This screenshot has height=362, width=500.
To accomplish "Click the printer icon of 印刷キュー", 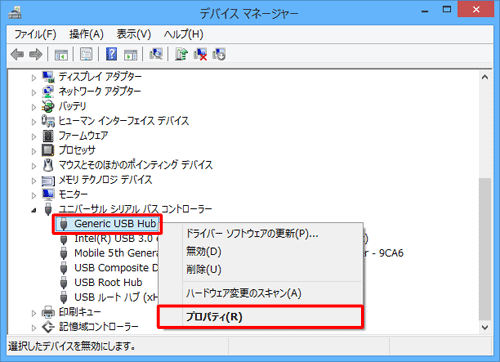I will [48, 312].
